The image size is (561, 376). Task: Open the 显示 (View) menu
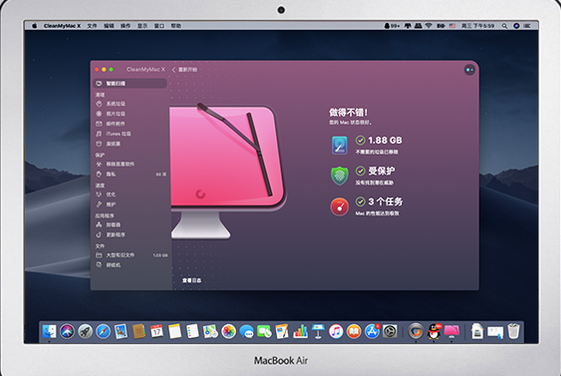click(x=142, y=26)
